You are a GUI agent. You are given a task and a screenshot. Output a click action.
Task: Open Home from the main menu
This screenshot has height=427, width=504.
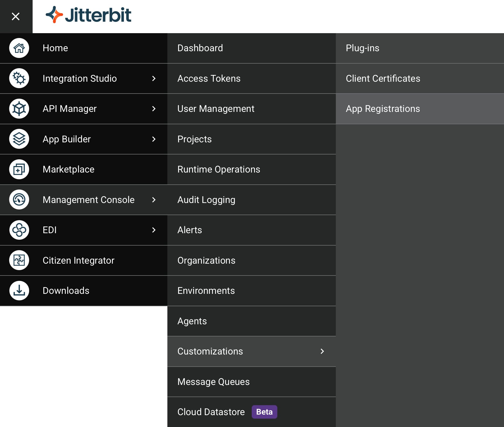(84, 48)
